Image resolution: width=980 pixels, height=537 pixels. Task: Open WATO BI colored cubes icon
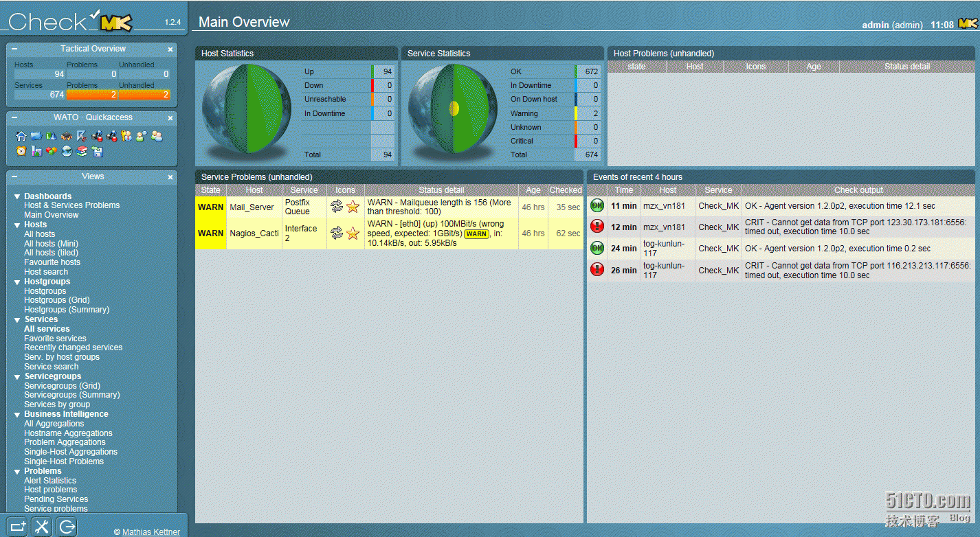pos(52,151)
